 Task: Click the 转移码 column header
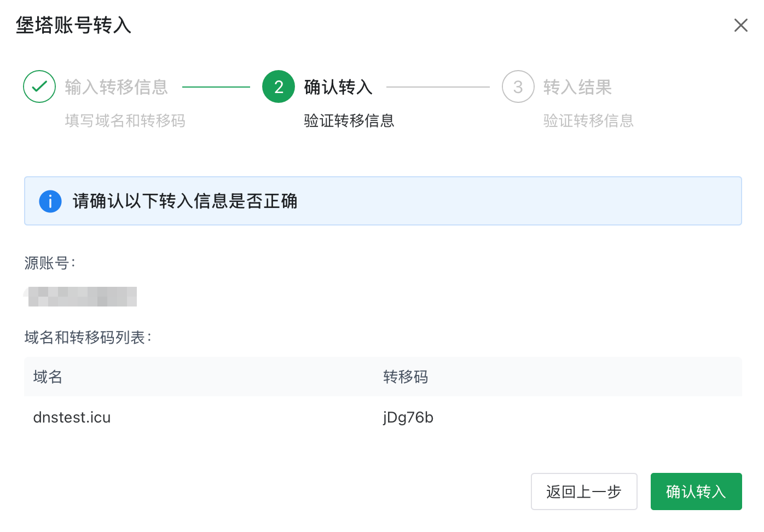[405, 377]
